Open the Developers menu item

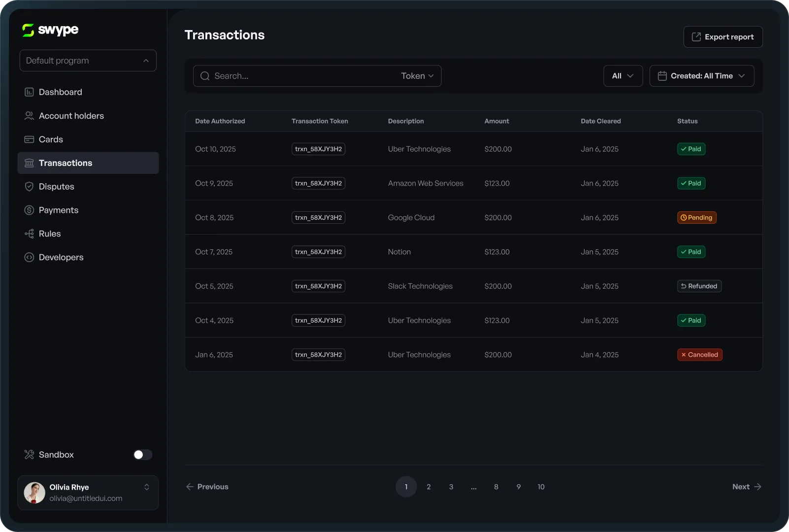tap(88, 258)
